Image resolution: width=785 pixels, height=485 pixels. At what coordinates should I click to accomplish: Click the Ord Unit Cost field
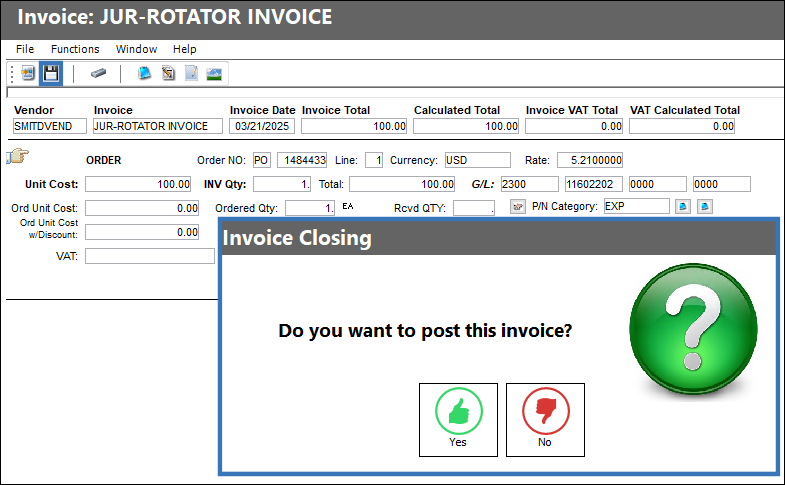point(142,208)
